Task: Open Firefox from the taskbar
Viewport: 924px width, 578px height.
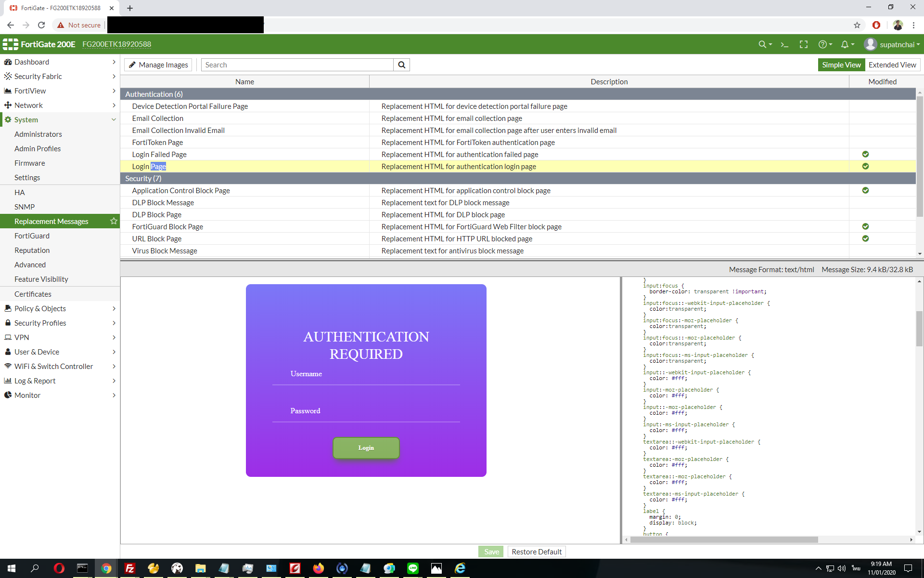Action: (318, 568)
